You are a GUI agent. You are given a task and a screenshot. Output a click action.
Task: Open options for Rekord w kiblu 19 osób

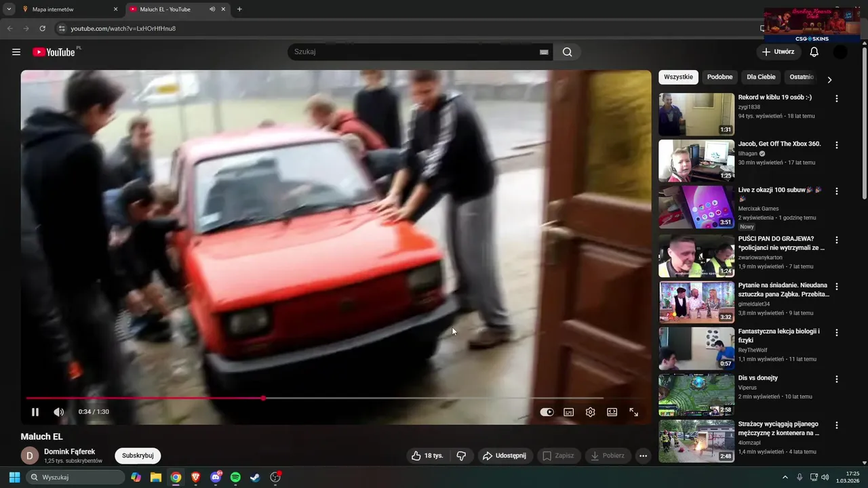coord(836,98)
